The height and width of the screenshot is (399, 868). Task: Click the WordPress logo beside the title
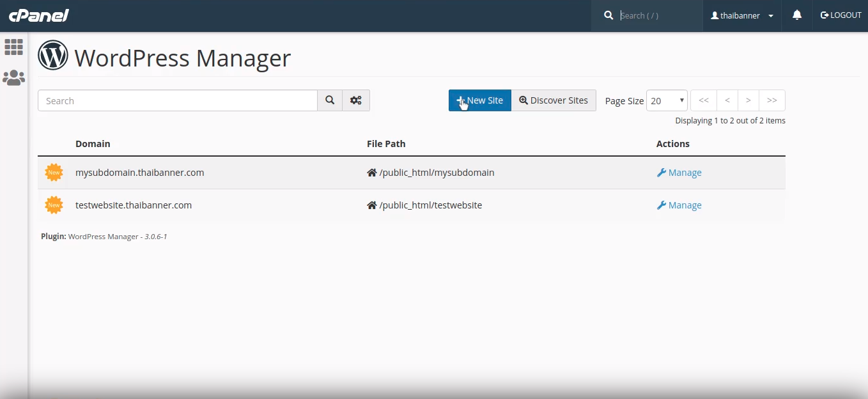pyautogui.click(x=53, y=56)
